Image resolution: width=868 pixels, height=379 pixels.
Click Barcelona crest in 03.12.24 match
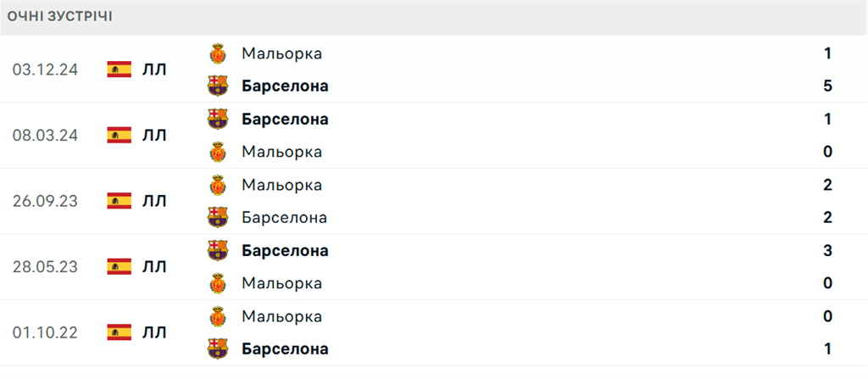pyautogui.click(x=218, y=86)
